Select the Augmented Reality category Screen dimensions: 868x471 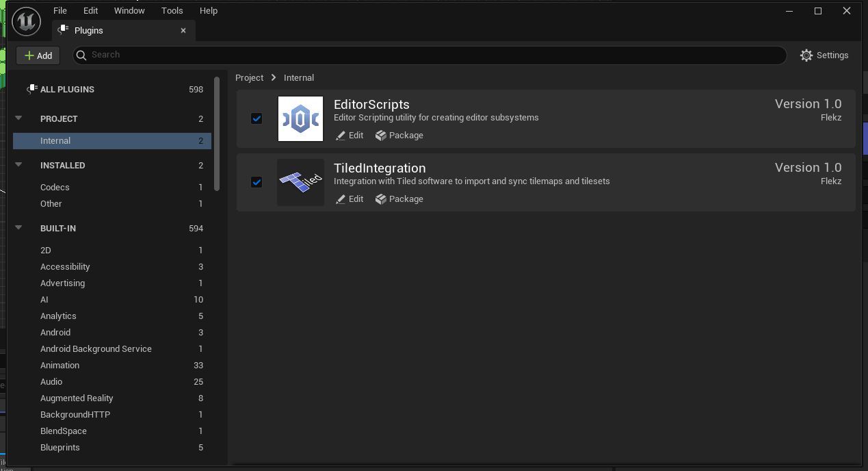[112, 398]
